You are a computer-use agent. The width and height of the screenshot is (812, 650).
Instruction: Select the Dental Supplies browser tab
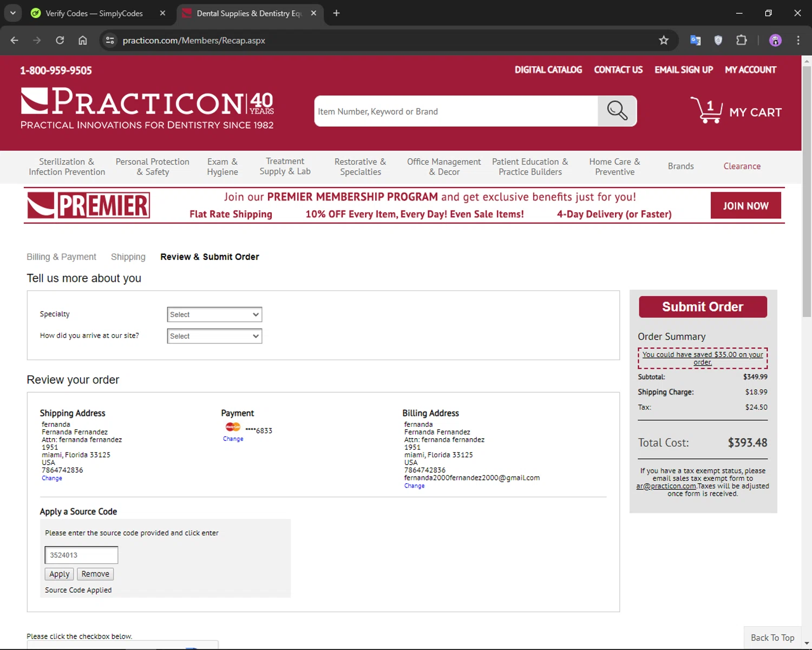249,13
